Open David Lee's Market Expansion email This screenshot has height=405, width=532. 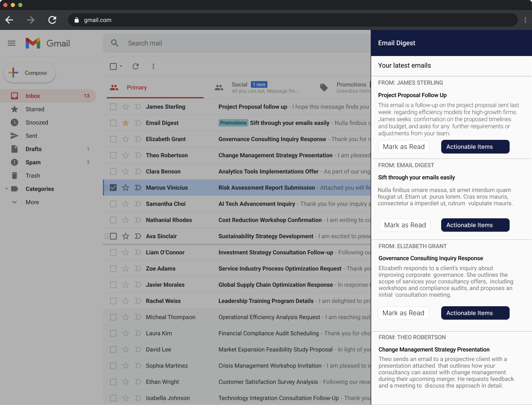[237, 349]
